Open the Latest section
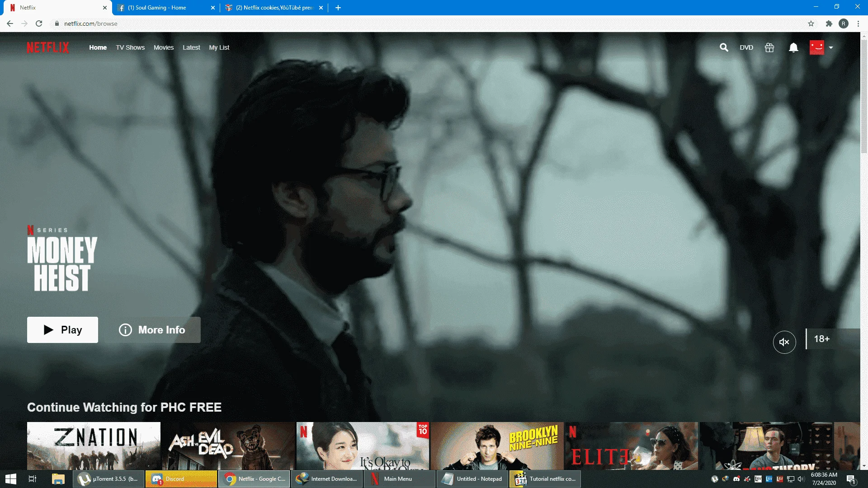The width and height of the screenshot is (868, 488). (x=191, y=47)
